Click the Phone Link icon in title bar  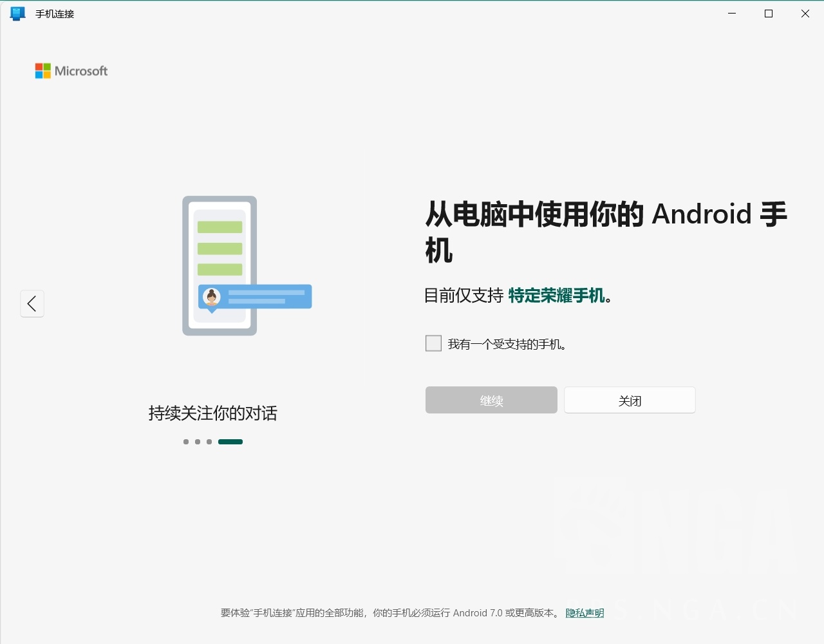pyautogui.click(x=17, y=13)
